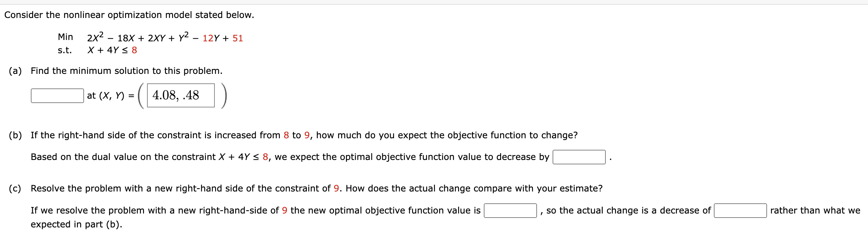Click the red 9 in 'new right-hand-side of 9'
The width and height of the screenshot is (868, 244).
(x=285, y=210)
